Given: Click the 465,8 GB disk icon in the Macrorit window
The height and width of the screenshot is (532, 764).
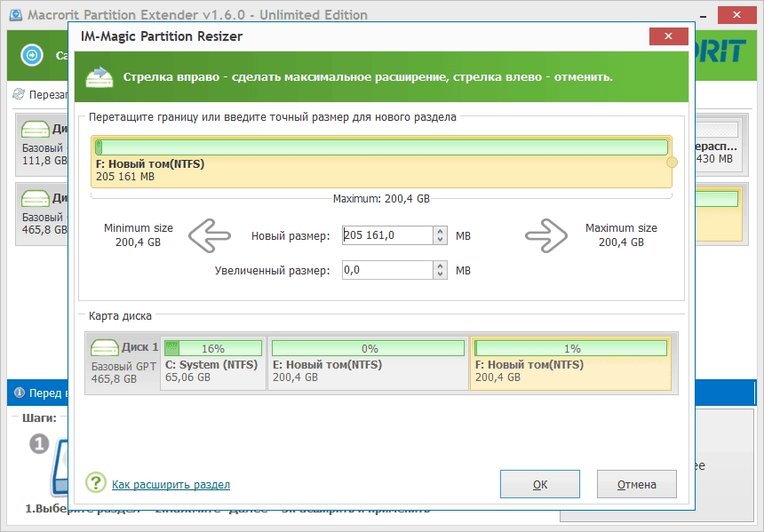Looking at the screenshot, I should click(36, 199).
